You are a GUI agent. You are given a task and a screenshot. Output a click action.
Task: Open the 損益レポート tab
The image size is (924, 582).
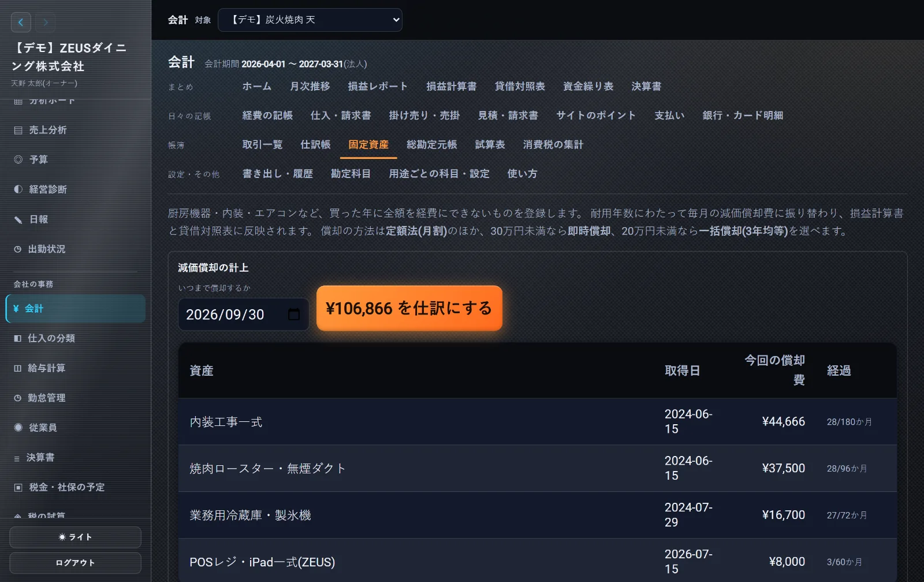point(378,86)
